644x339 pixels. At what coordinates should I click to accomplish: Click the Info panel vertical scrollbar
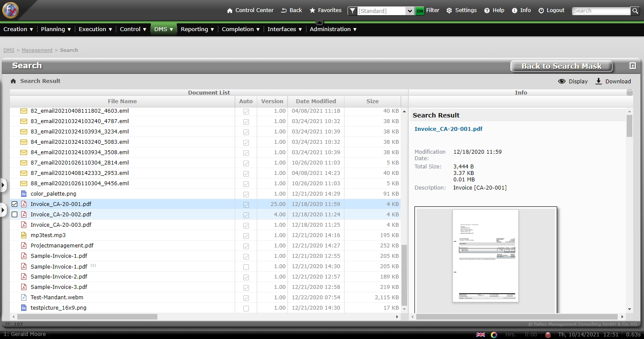click(x=630, y=126)
